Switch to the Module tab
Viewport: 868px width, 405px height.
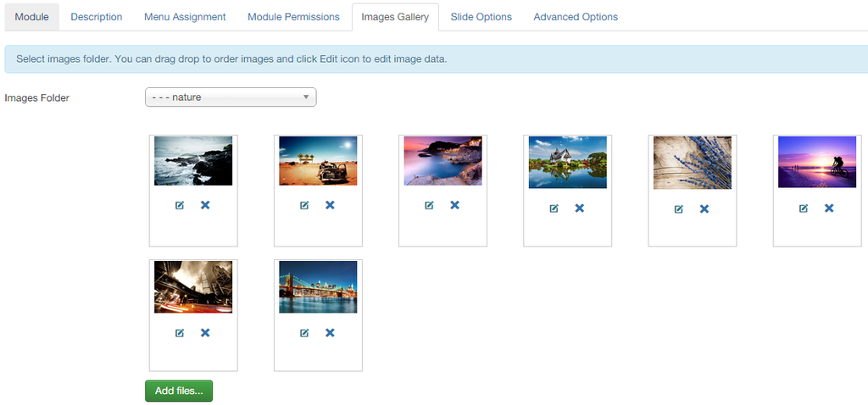click(x=32, y=17)
